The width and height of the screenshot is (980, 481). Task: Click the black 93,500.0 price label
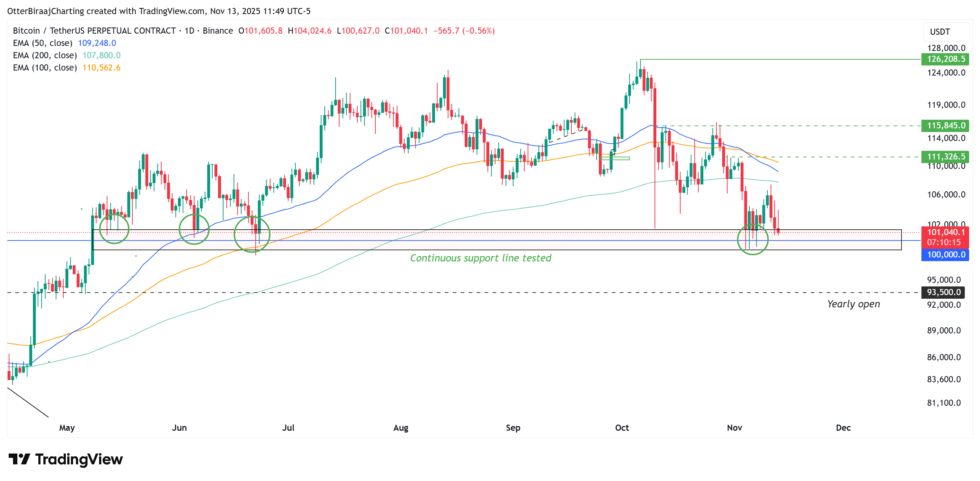tap(945, 292)
